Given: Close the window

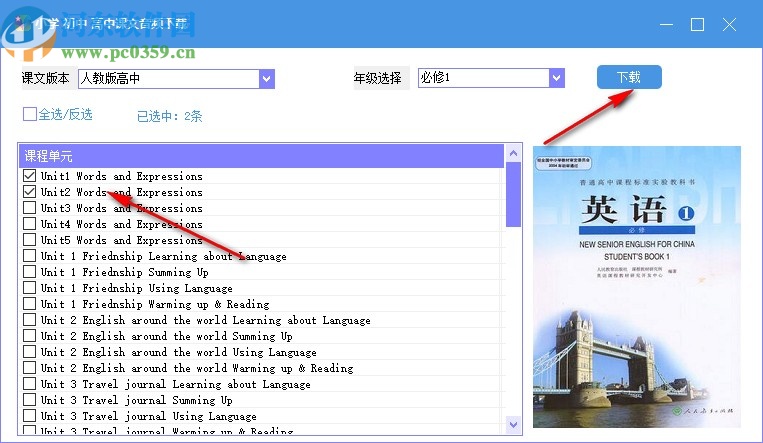Looking at the screenshot, I should pyautogui.click(x=729, y=24).
